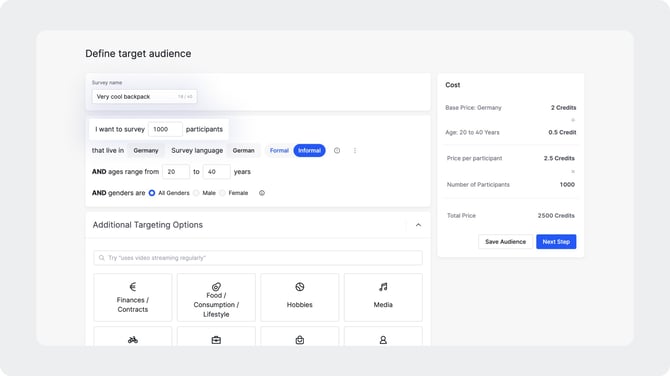
Task: Click the 'Age: 20 to 40 Years' label
Action: tap(472, 132)
